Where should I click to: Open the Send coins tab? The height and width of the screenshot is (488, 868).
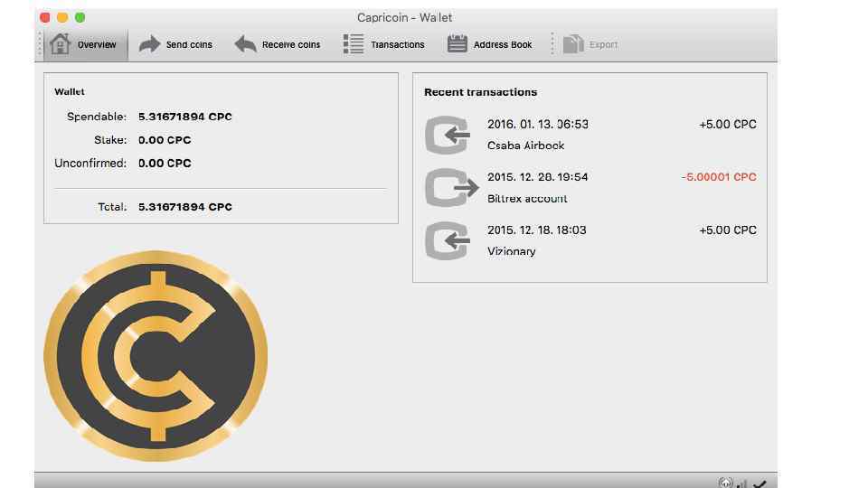coord(175,44)
